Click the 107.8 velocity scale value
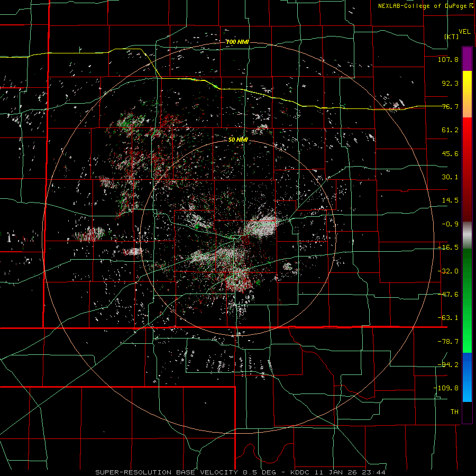This screenshot has height=476, width=476. (x=448, y=59)
